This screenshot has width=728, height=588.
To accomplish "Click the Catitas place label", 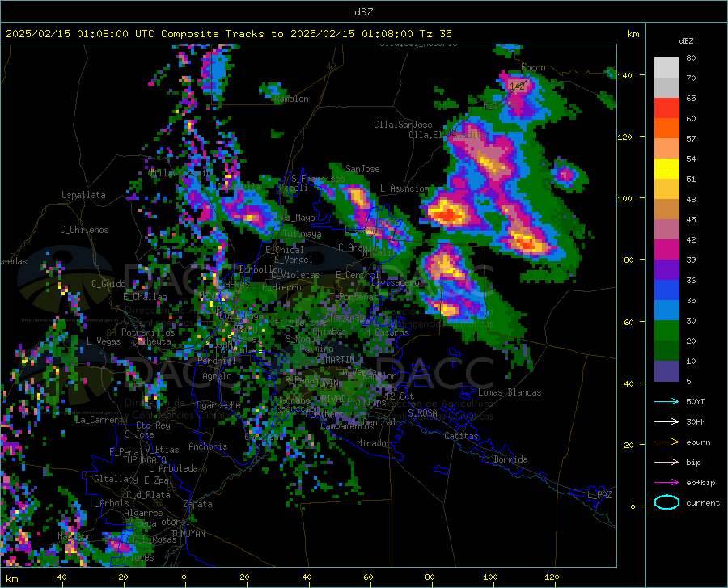I will coord(462,436).
